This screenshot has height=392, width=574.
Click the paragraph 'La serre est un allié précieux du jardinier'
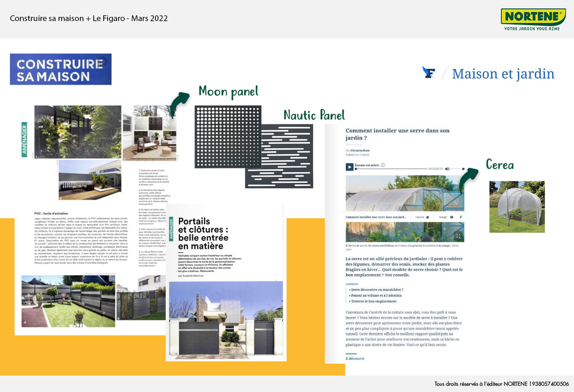click(404, 267)
